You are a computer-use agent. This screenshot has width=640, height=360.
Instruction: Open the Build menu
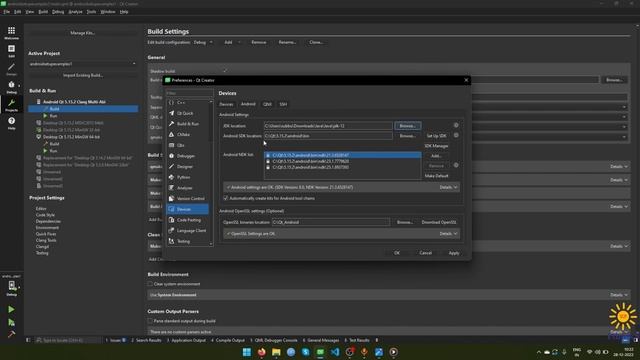click(x=43, y=12)
